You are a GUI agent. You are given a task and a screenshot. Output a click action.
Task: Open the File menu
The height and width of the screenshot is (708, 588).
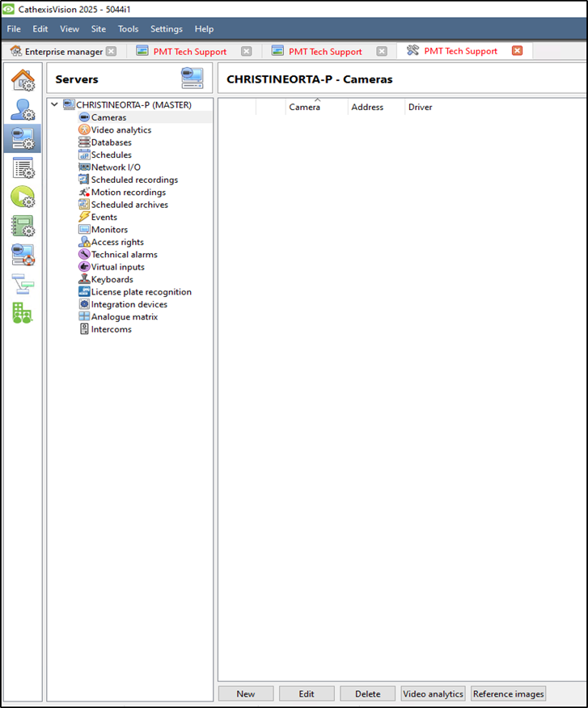point(14,29)
